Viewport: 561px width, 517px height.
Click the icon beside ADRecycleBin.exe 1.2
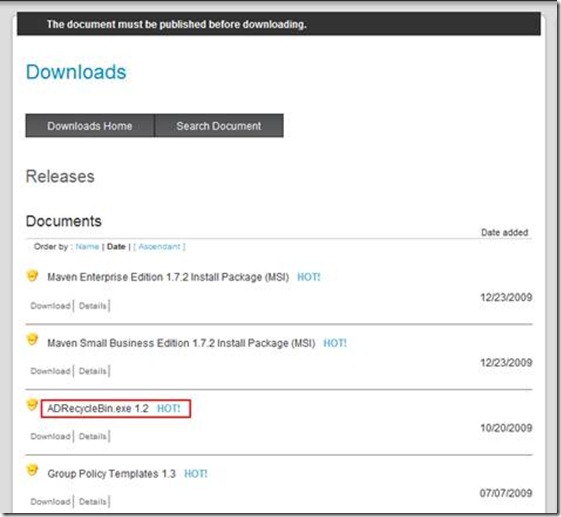32,405
